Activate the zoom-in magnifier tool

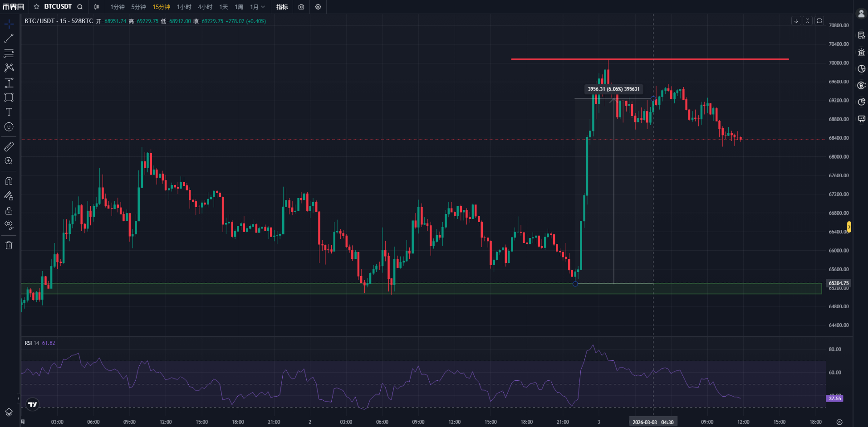(x=9, y=161)
